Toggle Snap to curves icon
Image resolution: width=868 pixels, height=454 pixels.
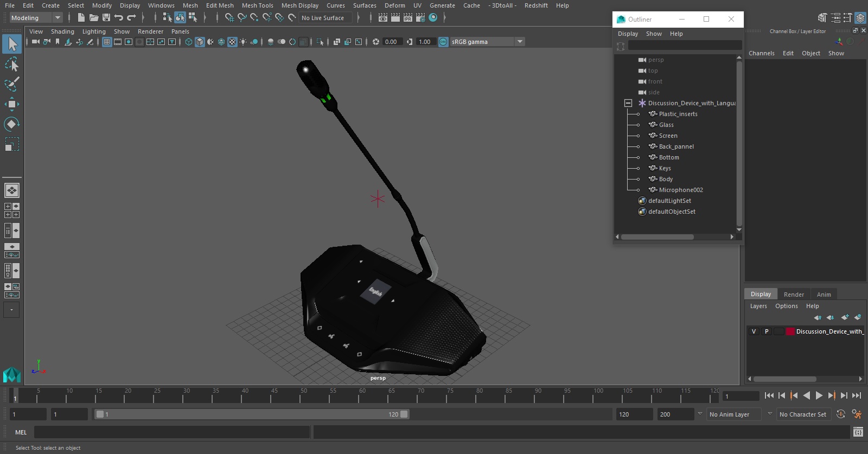(242, 18)
